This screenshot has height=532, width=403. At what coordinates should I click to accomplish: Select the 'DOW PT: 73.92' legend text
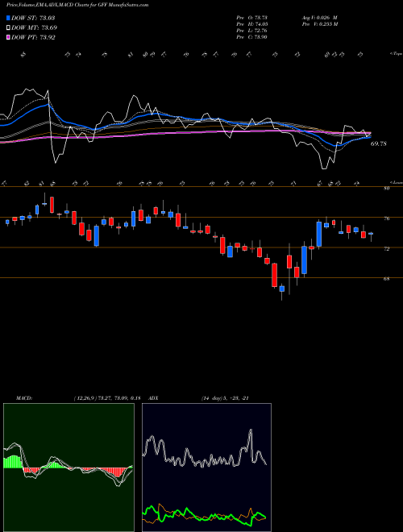tap(33, 37)
